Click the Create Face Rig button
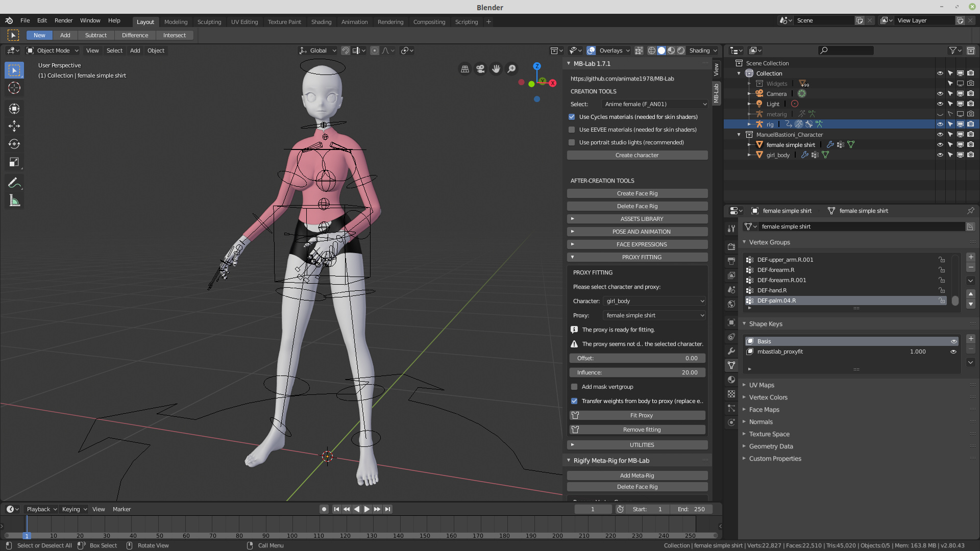 [637, 193]
